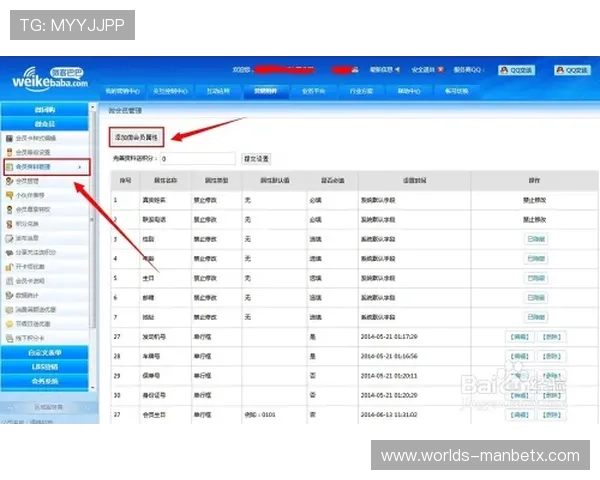Click the delete link for the 01:17:29 row
The height and width of the screenshot is (480, 600).
(551, 337)
